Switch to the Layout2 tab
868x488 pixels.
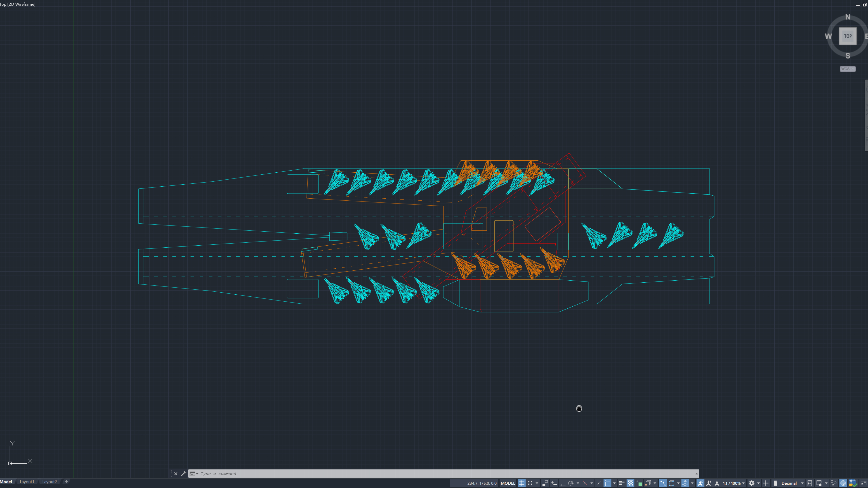pos(50,482)
